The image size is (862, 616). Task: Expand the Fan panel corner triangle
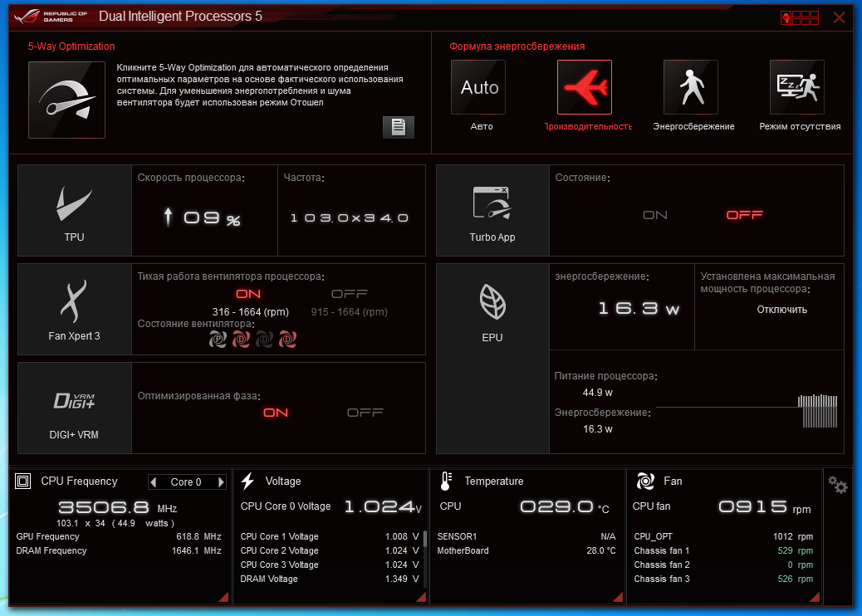815,597
